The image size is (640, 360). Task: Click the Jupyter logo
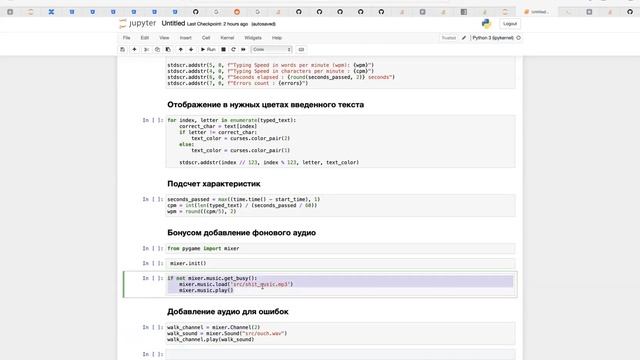coord(138,24)
